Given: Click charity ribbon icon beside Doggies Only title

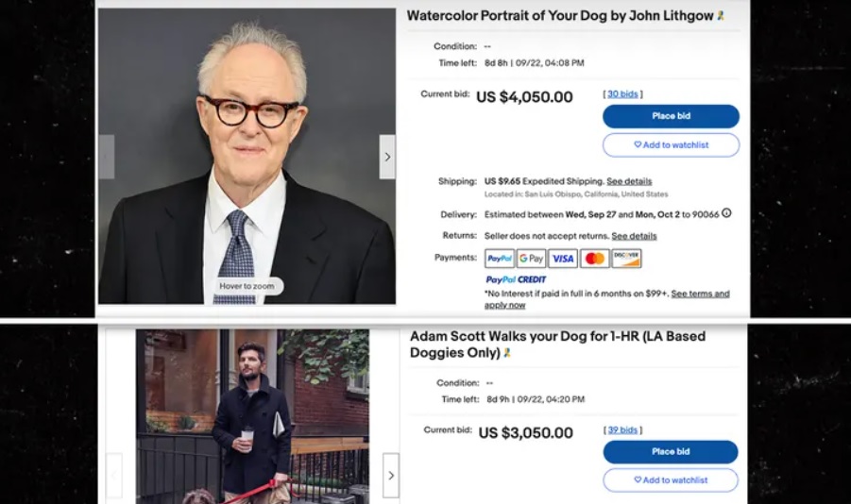Looking at the screenshot, I should [x=507, y=353].
